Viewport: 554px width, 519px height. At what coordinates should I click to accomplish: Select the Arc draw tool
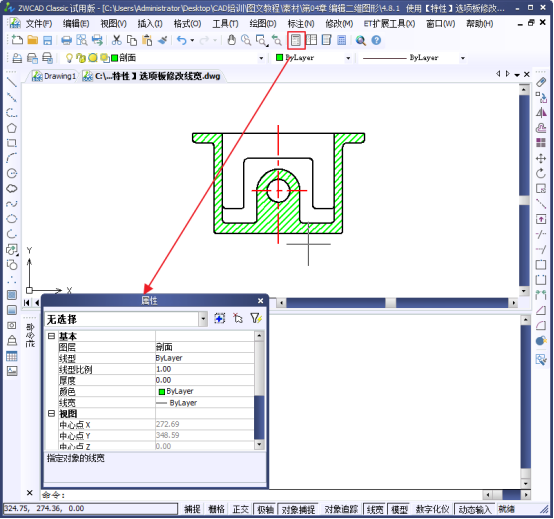[12, 158]
